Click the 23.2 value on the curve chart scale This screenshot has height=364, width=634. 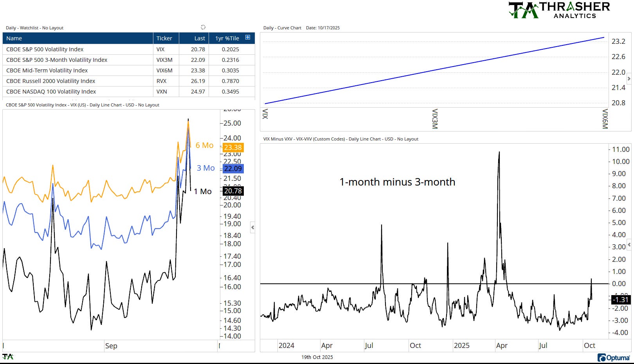click(x=618, y=41)
